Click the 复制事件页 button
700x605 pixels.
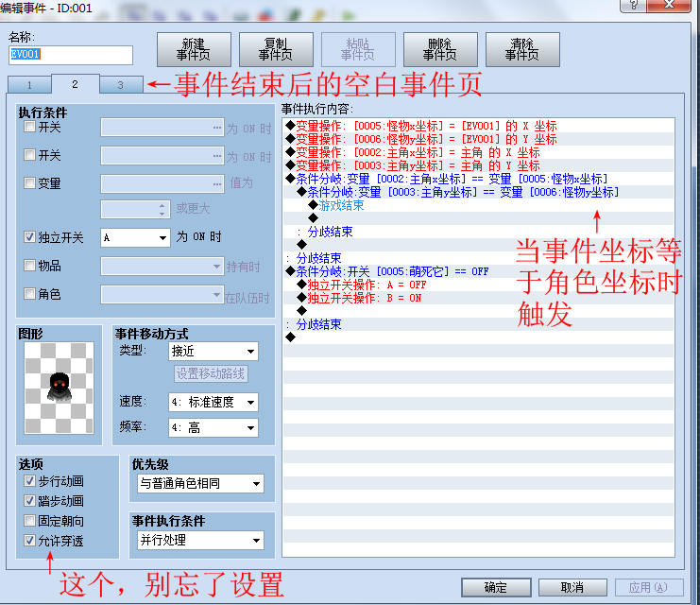pyautogui.click(x=276, y=49)
